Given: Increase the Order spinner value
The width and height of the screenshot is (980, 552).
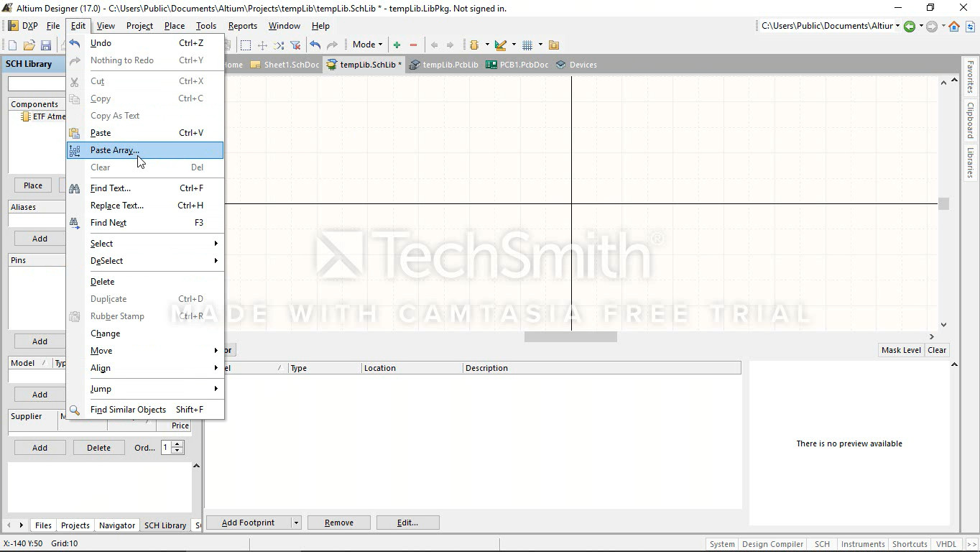Looking at the screenshot, I should click(x=177, y=444).
